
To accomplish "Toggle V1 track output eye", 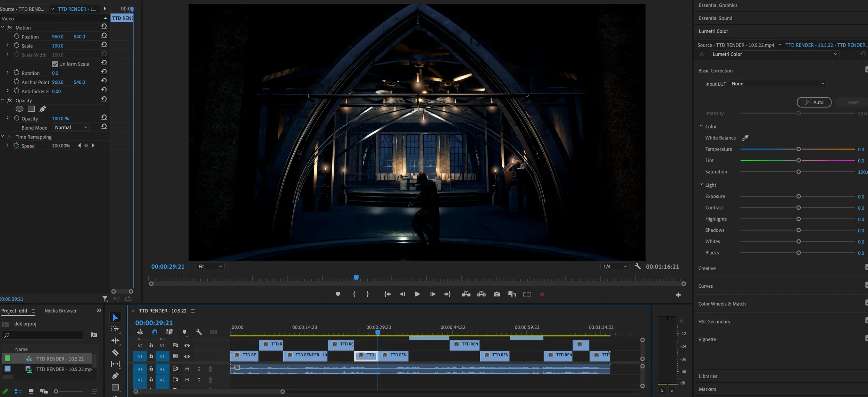I will tap(187, 356).
